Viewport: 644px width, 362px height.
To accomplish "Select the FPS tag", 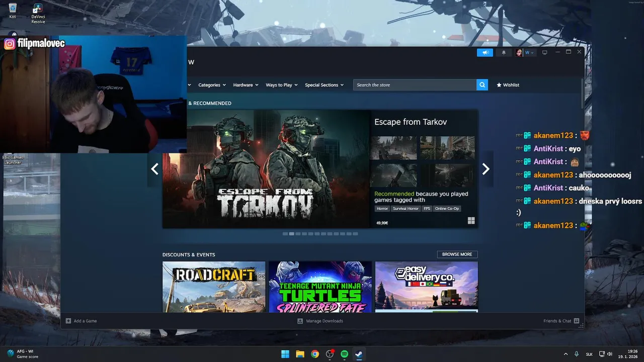I will point(427,209).
